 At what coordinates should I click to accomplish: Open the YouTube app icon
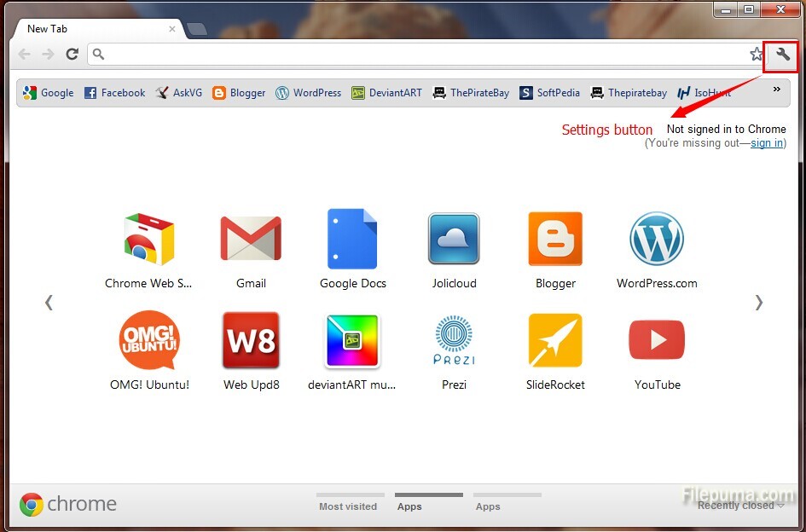(x=657, y=341)
